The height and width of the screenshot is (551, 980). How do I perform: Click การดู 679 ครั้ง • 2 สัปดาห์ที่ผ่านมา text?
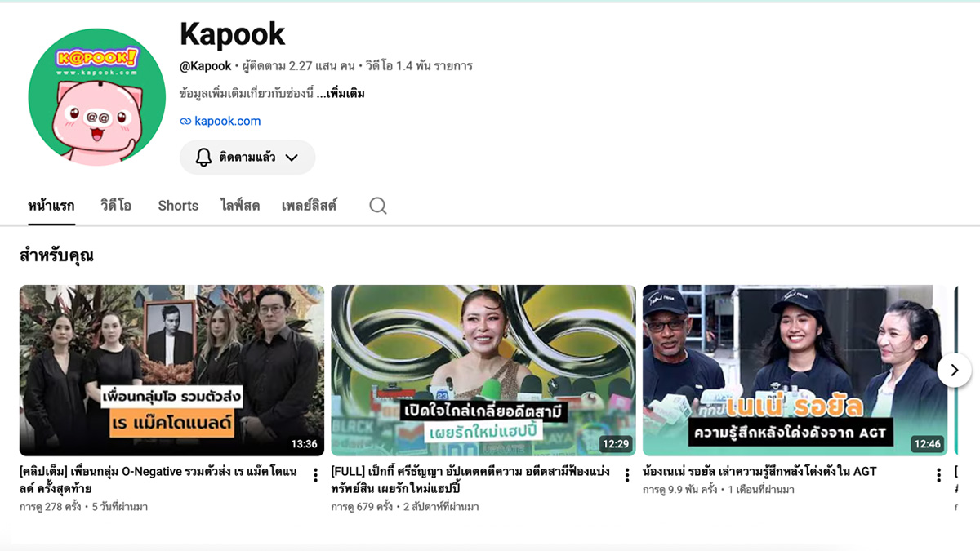(x=405, y=507)
